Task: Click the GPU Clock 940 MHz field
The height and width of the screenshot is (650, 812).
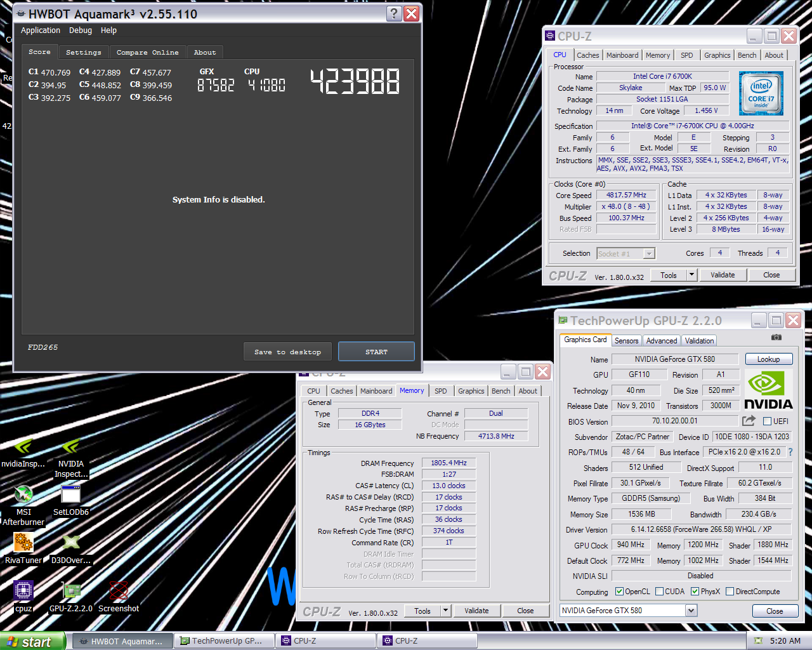Action: [x=631, y=545]
